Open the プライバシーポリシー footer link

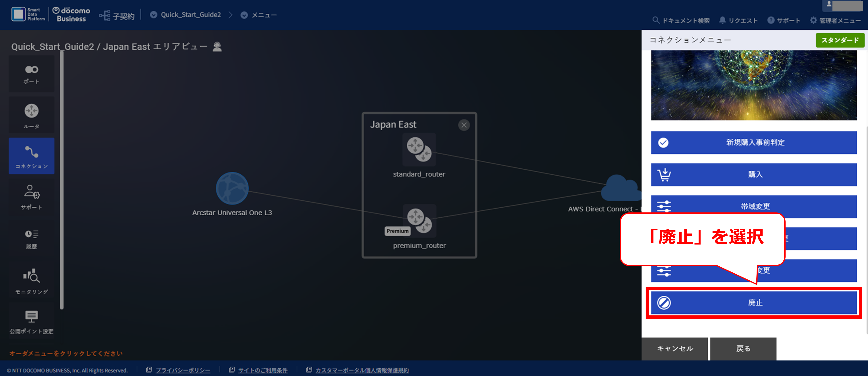coord(183,370)
